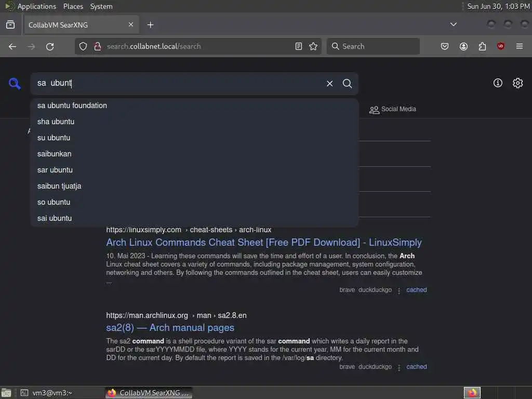Viewport: 532px width, 399px height.
Task: Click the SearXNG logo magnifier
Action: [15, 84]
